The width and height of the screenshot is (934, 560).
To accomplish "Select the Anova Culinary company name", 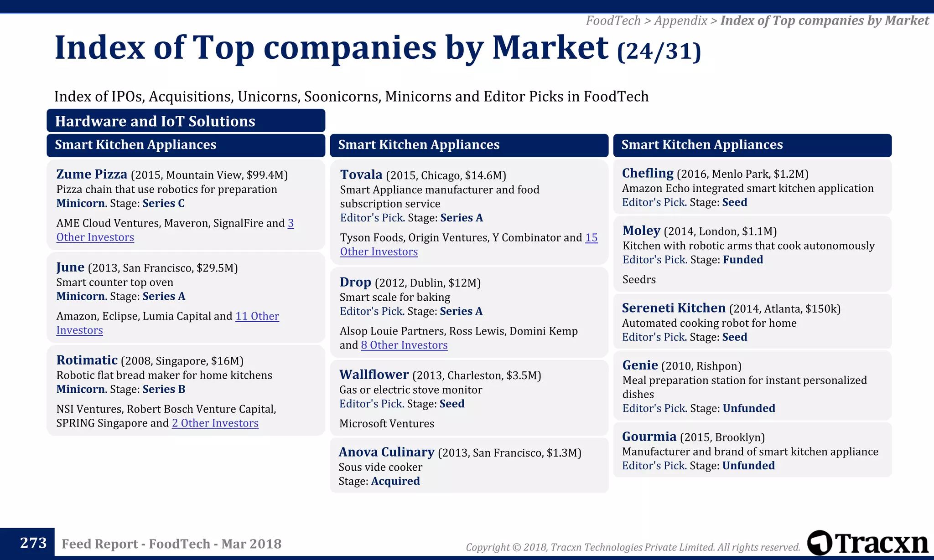I will tap(386, 452).
